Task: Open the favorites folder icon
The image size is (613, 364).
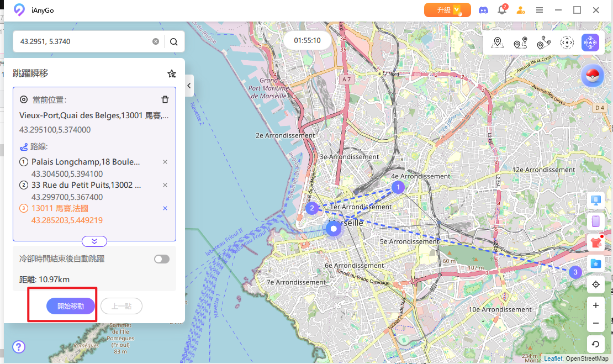Action: (595, 263)
